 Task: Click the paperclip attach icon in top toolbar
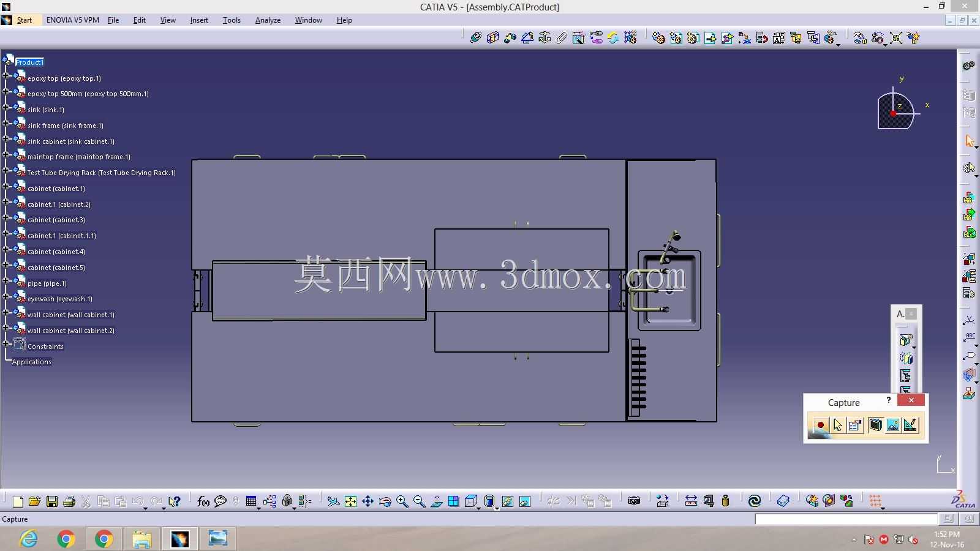[562, 38]
